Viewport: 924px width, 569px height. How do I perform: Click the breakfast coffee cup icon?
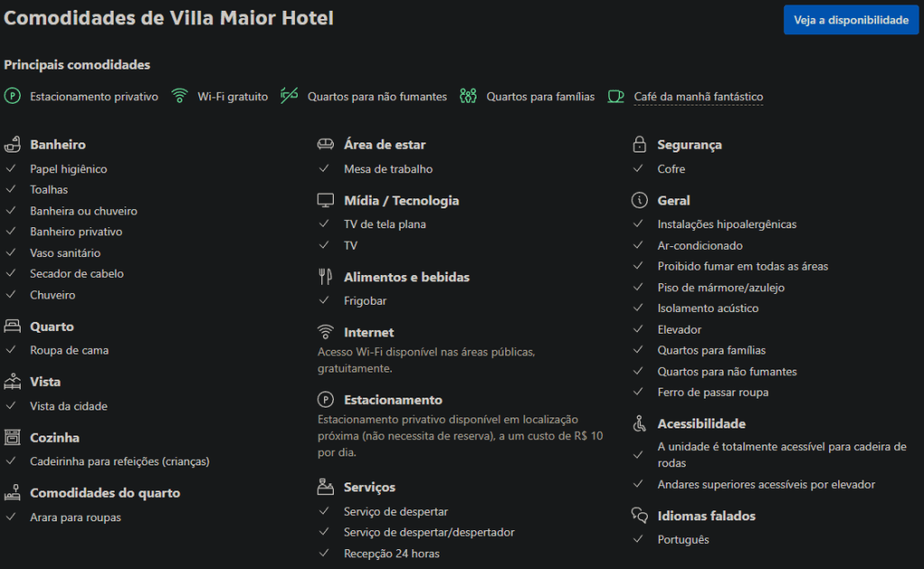615,96
